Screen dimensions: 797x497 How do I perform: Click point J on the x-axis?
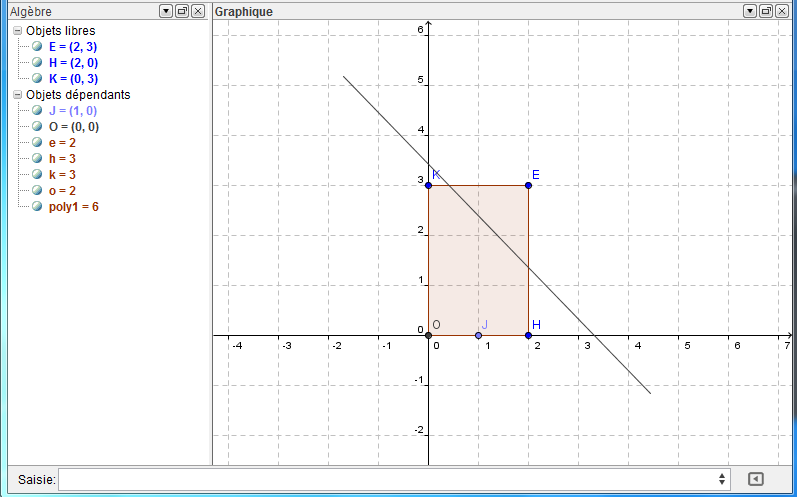(x=478, y=335)
